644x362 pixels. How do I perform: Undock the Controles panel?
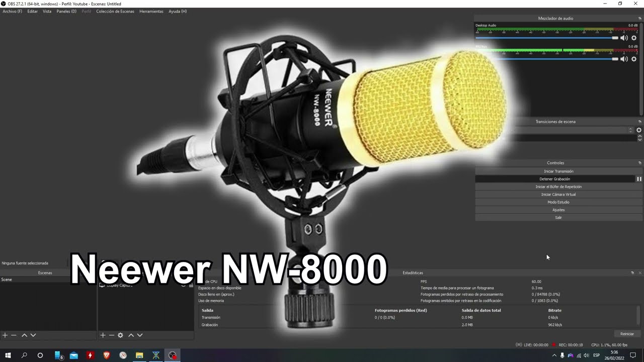(640, 163)
